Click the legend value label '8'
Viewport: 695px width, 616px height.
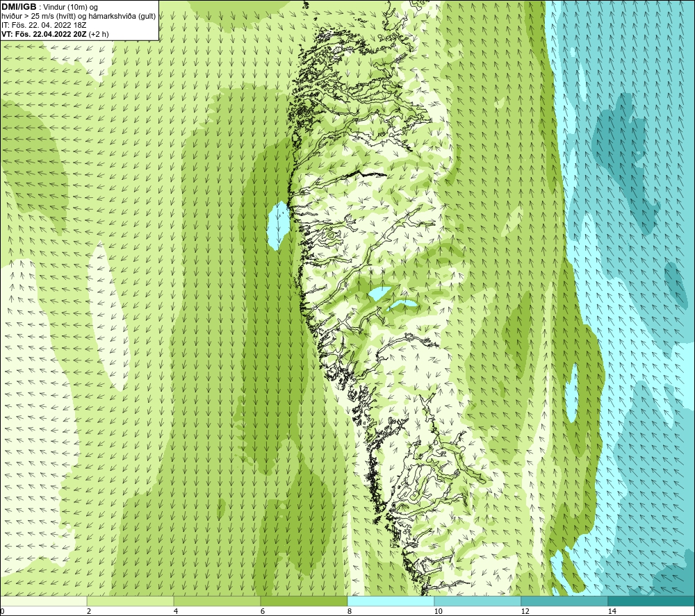point(350,611)
